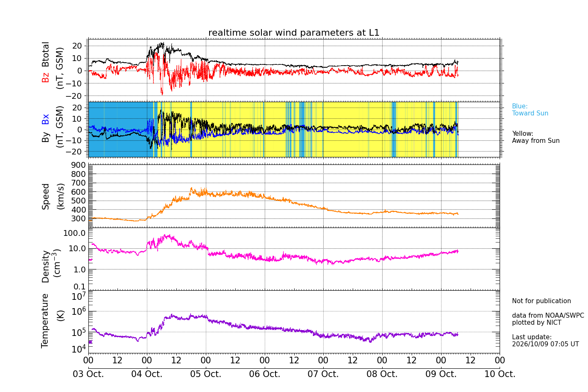Click the "0.1" density axis tick label

point(80,287)
